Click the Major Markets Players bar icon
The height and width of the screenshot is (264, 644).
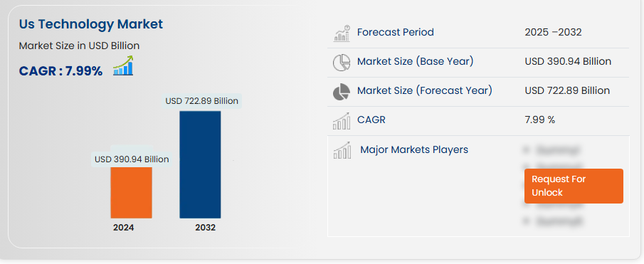pyautogui.click(x=342, y=150)
